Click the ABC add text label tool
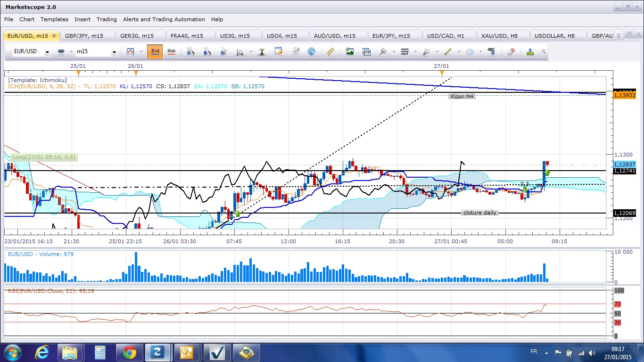644x362 pixels. pyautogui.click(x=491, y=51)
